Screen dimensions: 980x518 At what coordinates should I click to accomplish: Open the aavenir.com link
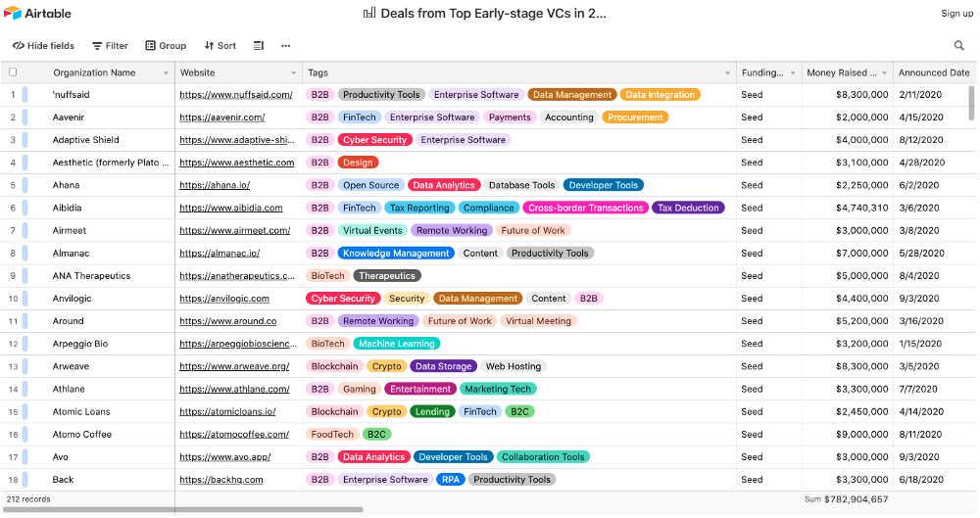pyautogui.click(x=221, y=117)
